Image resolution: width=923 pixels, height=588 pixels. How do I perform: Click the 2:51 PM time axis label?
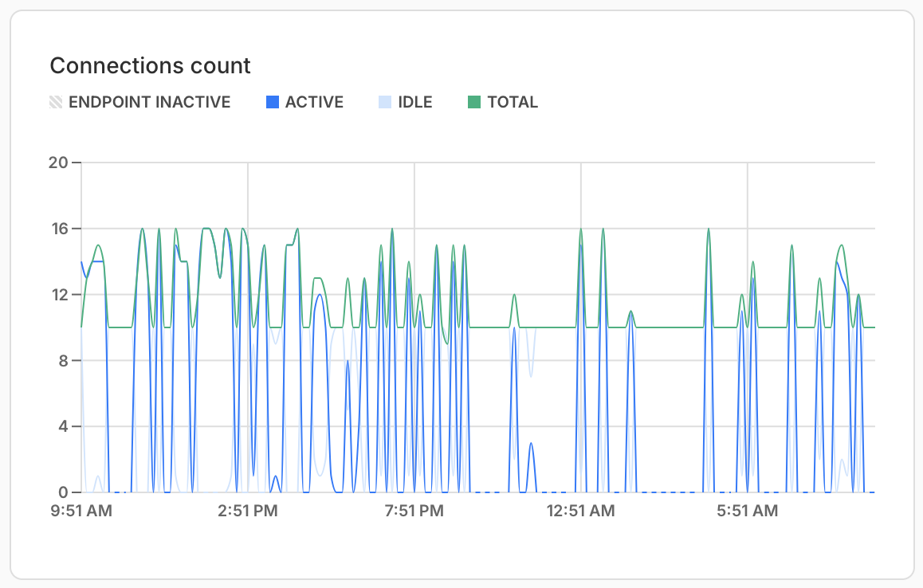(x=248, y=511)
